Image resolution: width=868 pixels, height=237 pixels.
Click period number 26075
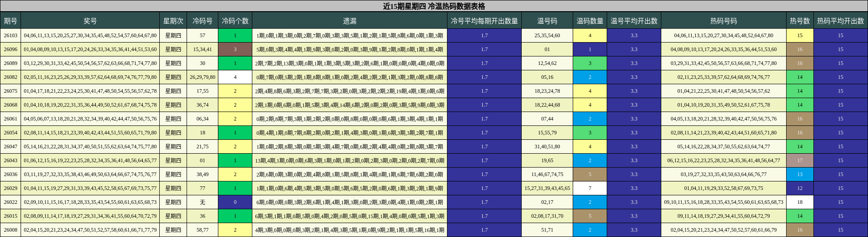[11, 91]
